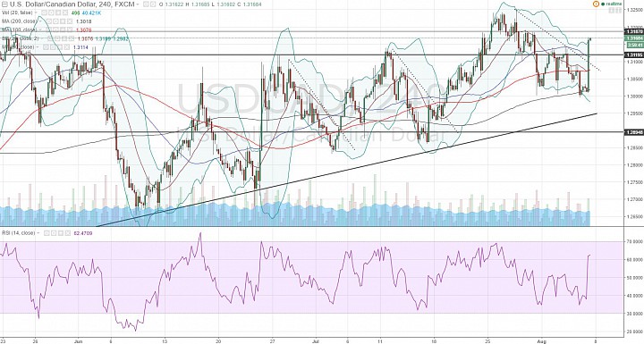Image resolution: width=644 pixels, height=344 pixels.
Task: Select the Bollinger lower value 1.2982
Action: (x=121, y=38)
